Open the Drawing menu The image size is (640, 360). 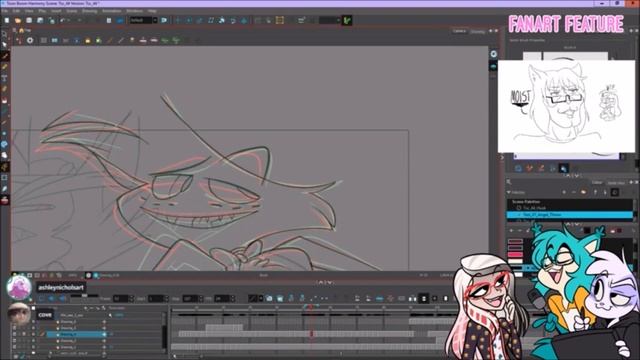(89, 11)
